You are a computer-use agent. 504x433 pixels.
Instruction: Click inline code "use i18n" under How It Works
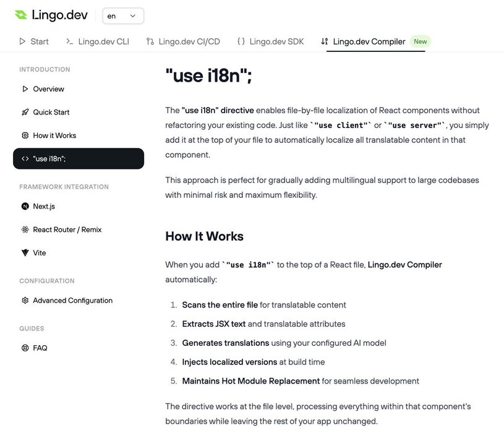(248, 265)
